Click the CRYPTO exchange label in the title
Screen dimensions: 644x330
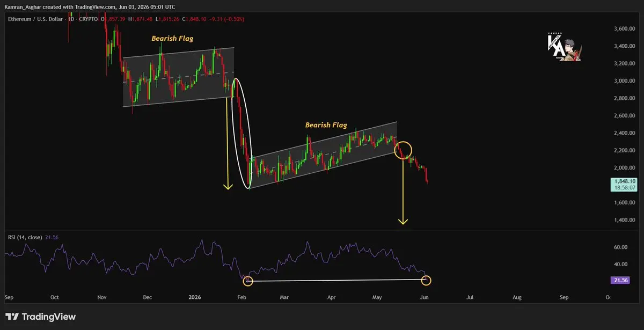89,19
